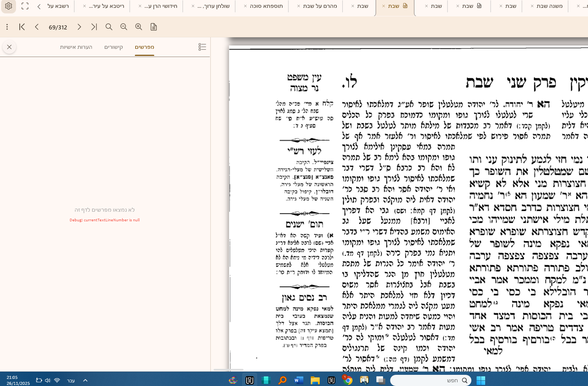Viewport: 588px width, 386px height.
Task: Click the 69/312 page number field
Action: [x=58, y=27]
